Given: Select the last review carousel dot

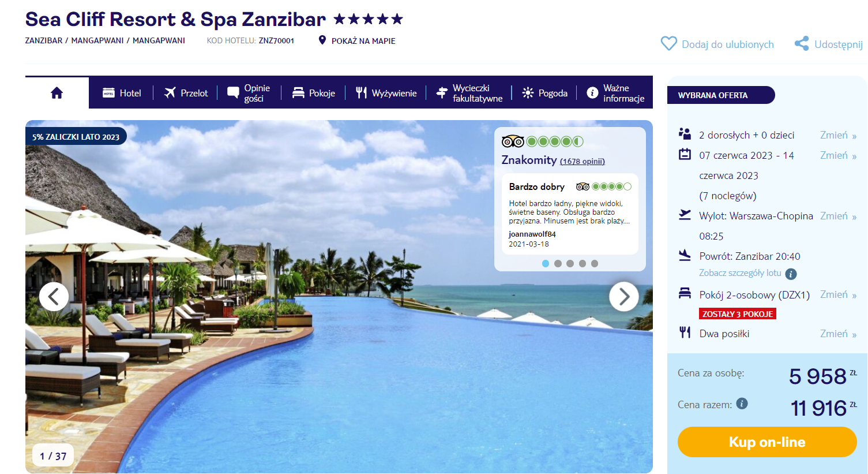Looking at the screenshot, I should coord(595,263).
